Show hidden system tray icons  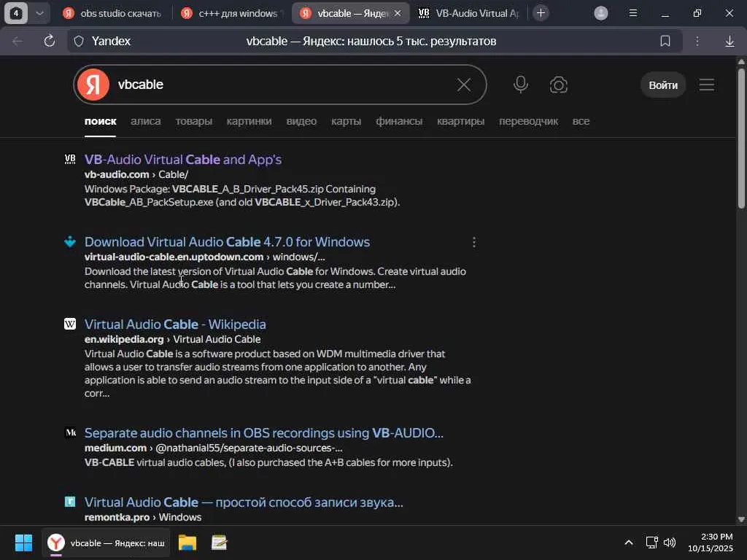point(628,542)
